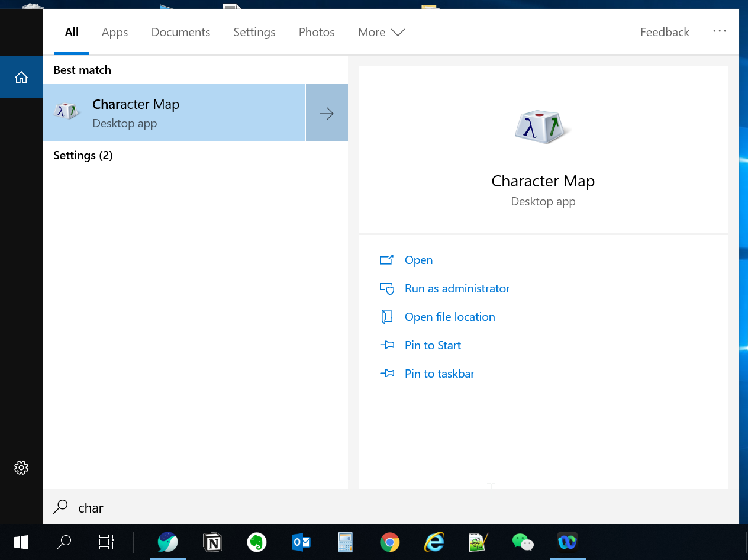
Task: Click the Run as administrator shield icon
Action: pyautogui.click(x=386, y=288)
